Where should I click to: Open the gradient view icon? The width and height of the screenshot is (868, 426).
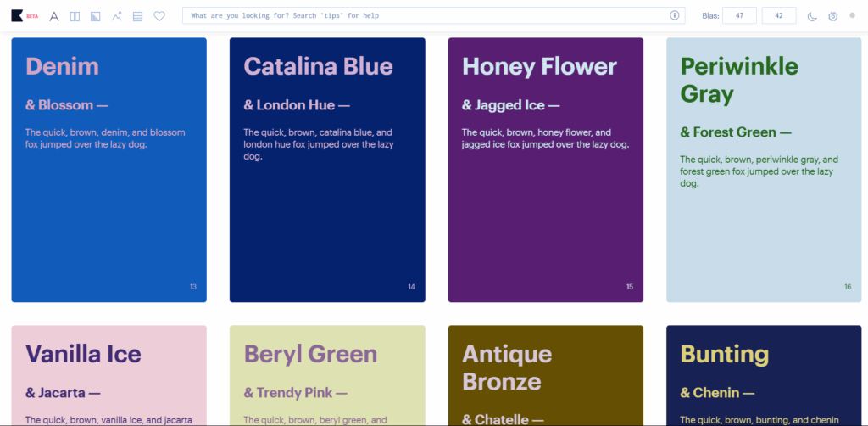click(x=95, y=16)
